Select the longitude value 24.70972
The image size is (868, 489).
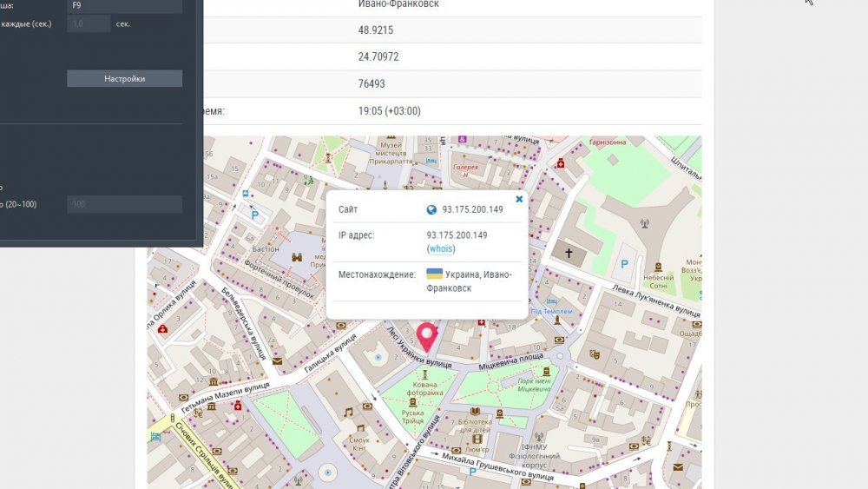(378, 56)
